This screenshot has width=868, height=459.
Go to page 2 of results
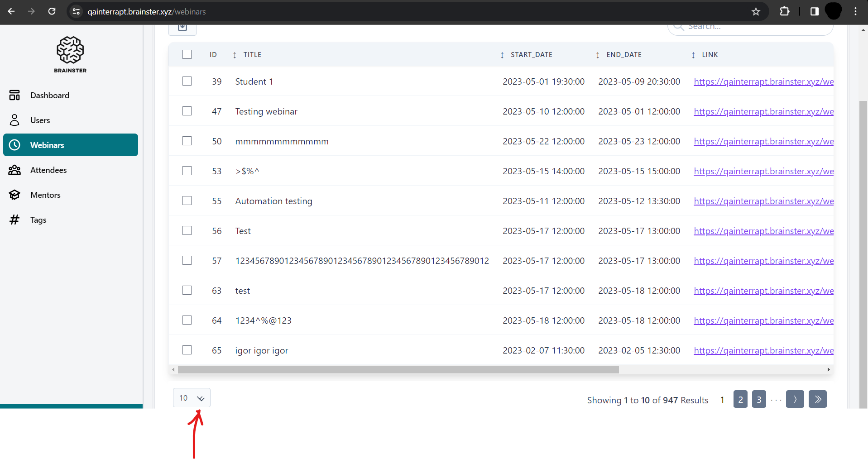coord(740,399)
